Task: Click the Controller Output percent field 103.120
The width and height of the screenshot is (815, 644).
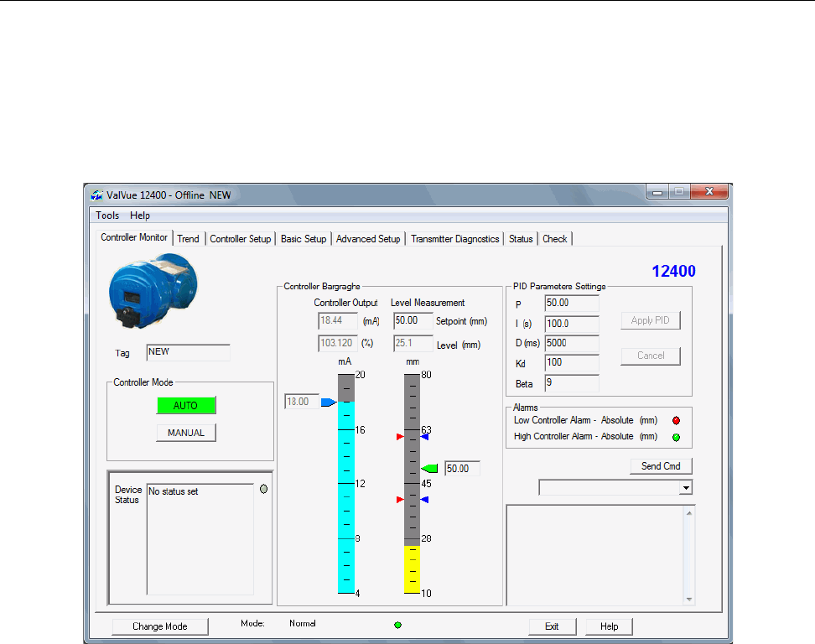Action: click(x=338, y=343)
